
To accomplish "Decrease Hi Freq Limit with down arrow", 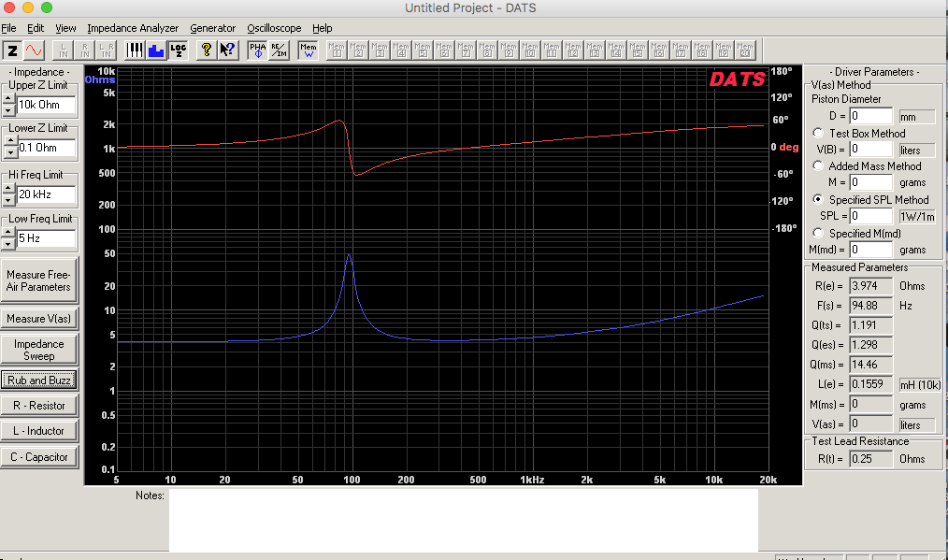I will tap(8, 199).
